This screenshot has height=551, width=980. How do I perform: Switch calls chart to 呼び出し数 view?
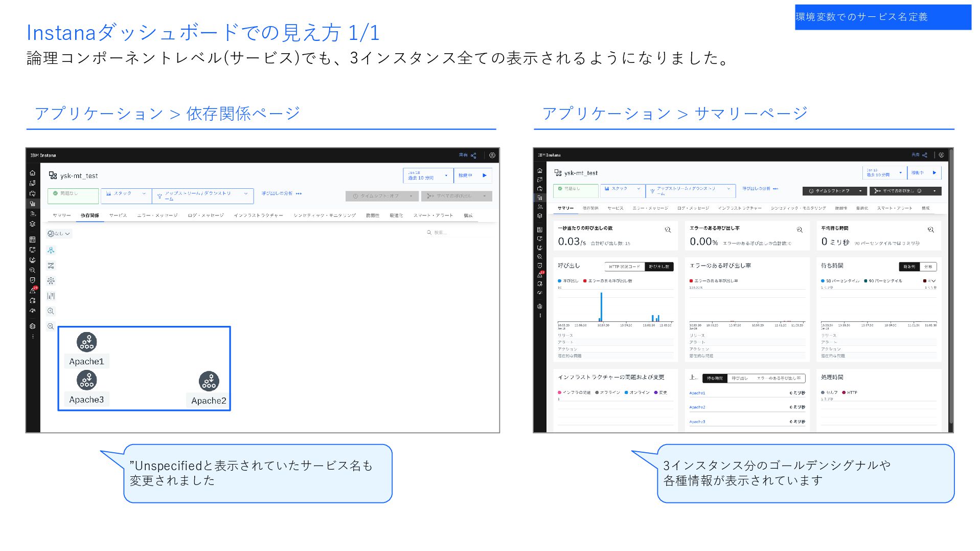point(659,267)
